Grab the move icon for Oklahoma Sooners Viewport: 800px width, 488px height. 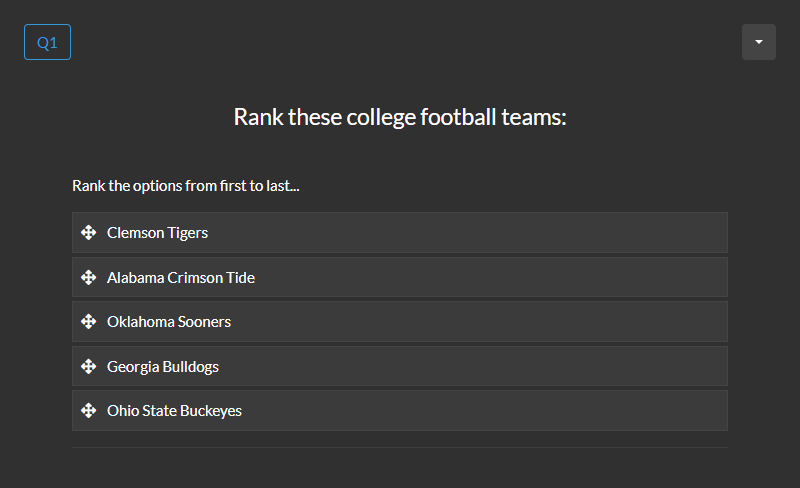(88, 322)
